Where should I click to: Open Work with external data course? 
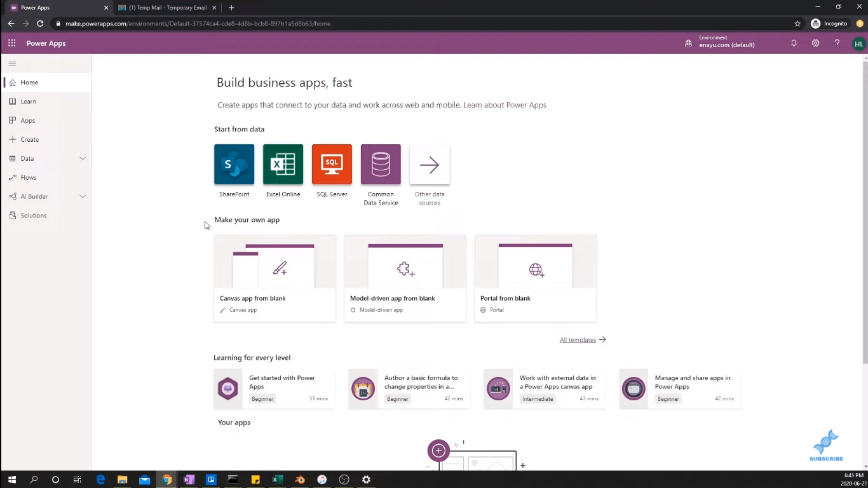coord(545,388)
